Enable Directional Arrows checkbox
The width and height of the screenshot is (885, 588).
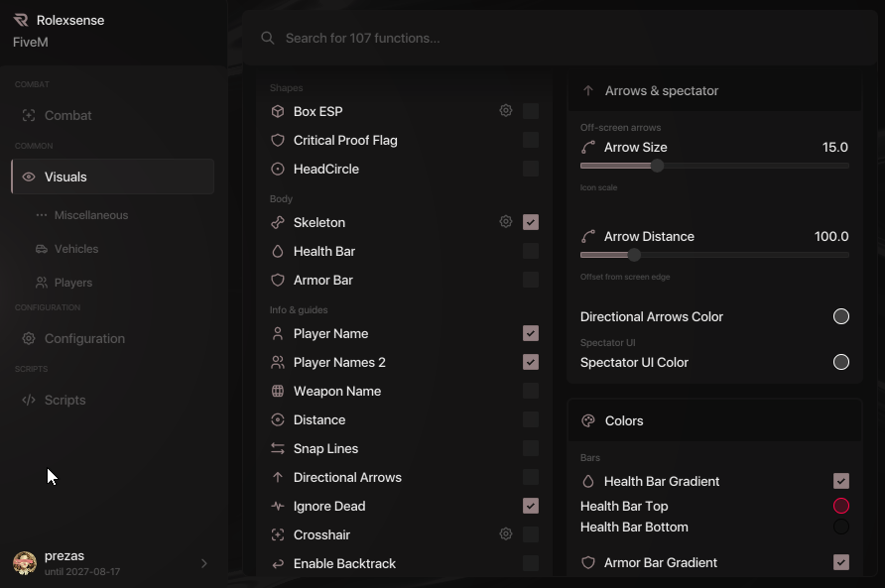click(531, 477)
